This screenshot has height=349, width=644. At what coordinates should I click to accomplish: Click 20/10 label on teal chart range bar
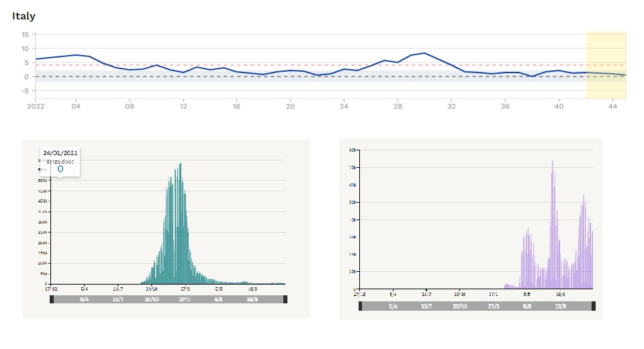(152, 299)
